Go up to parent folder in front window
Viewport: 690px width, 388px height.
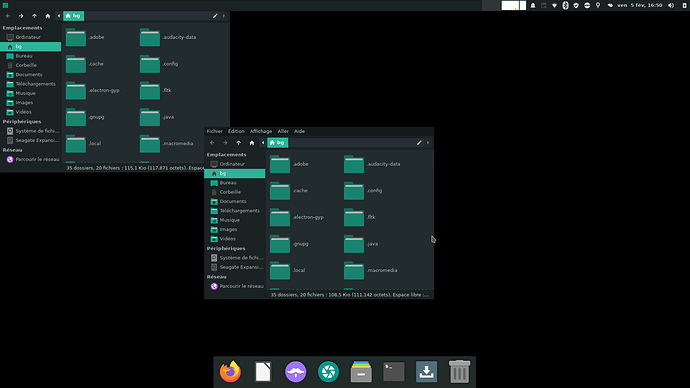239,143
